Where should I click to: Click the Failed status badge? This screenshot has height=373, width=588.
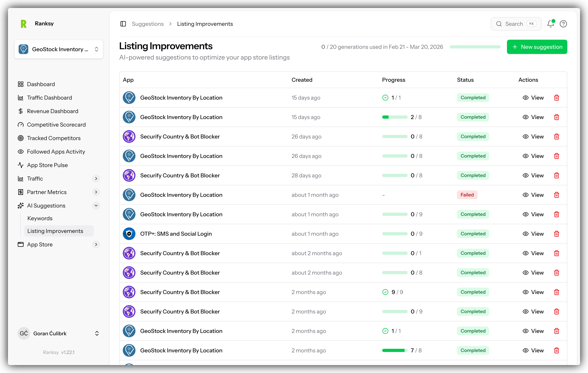[x=467, y=195]
